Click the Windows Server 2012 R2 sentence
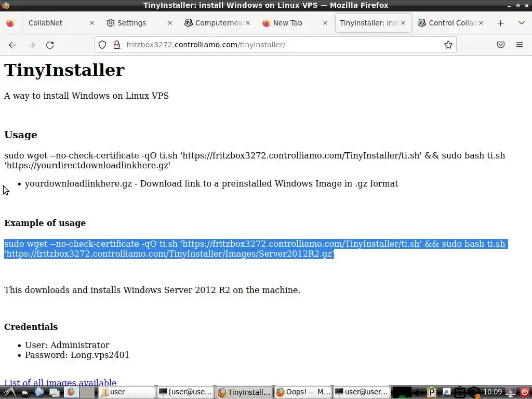Screen dimensions: 532x399 coord(152,290)
